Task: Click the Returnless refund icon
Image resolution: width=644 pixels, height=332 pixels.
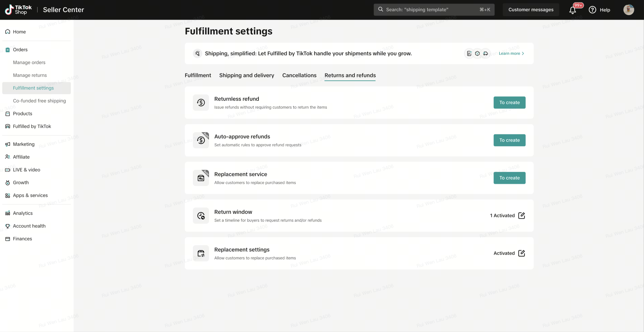Action: (x=201, y=103)
